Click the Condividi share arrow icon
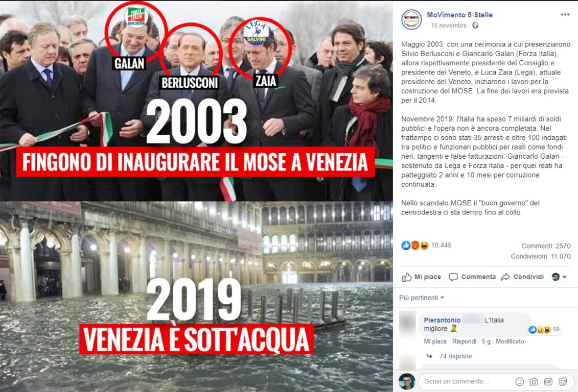Screen dimensions: 578x392 coord(505,277)
